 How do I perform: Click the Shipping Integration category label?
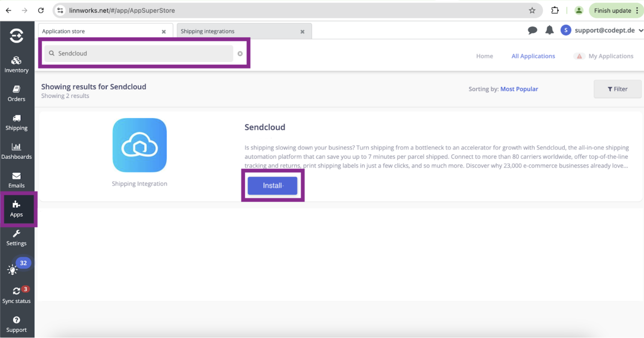[x=140, y=183]
